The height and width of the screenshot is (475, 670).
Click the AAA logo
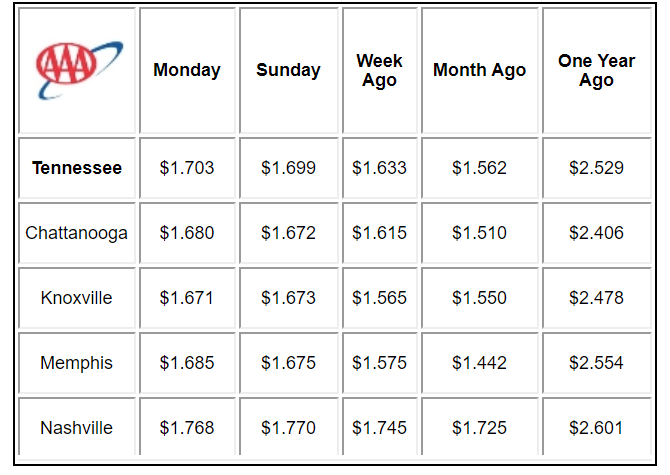[79, 70]
